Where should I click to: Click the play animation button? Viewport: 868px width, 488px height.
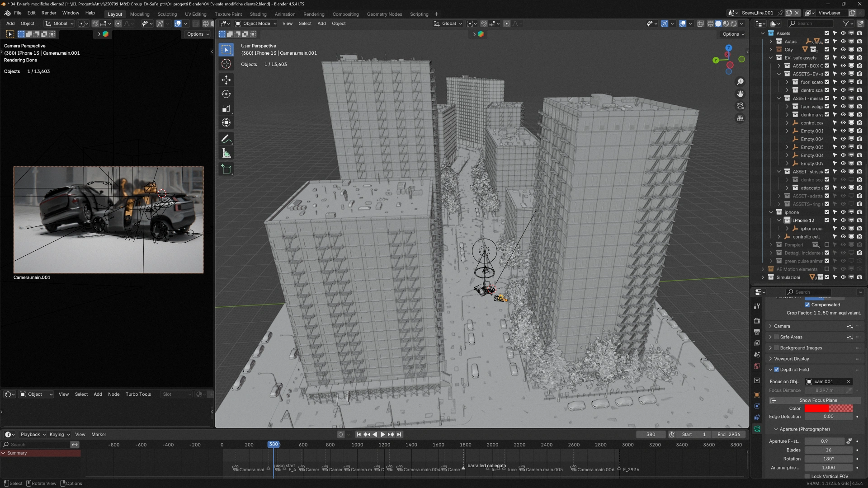pos(383,434)
